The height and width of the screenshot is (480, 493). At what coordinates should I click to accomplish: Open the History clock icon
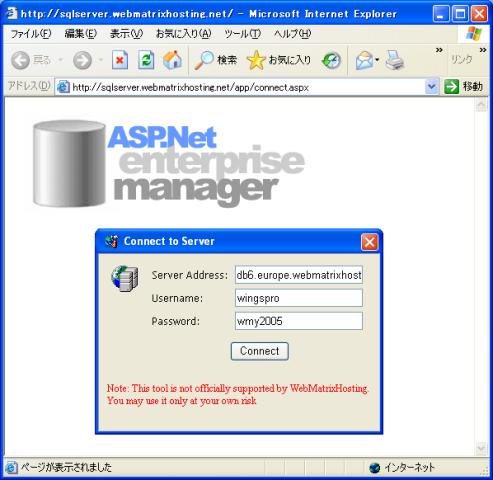click(x=331, y=61)
